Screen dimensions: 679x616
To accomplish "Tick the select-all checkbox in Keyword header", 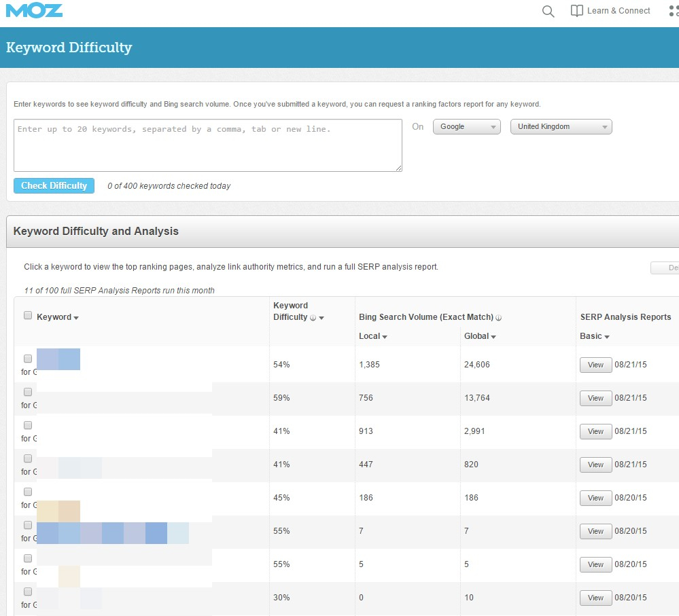I will click(28, 315).
